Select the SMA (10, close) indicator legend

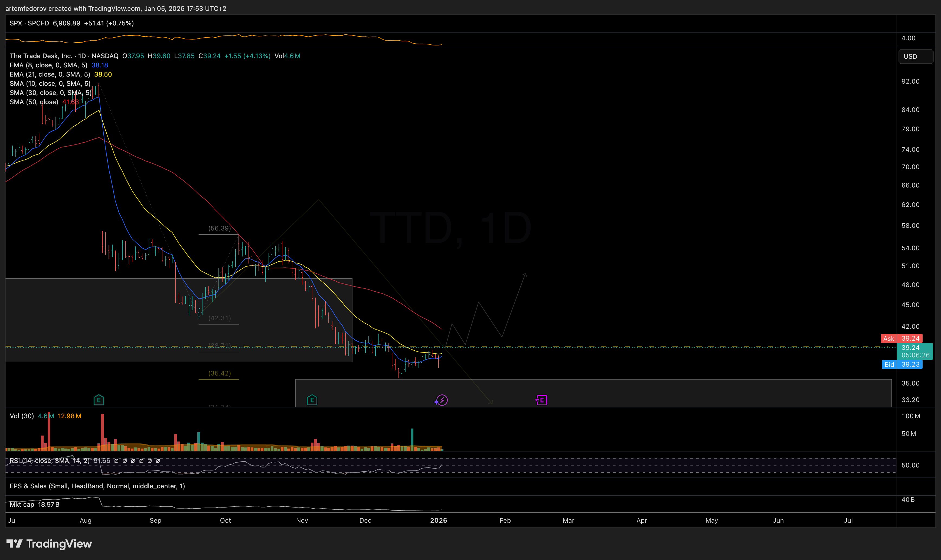point(50,83)
